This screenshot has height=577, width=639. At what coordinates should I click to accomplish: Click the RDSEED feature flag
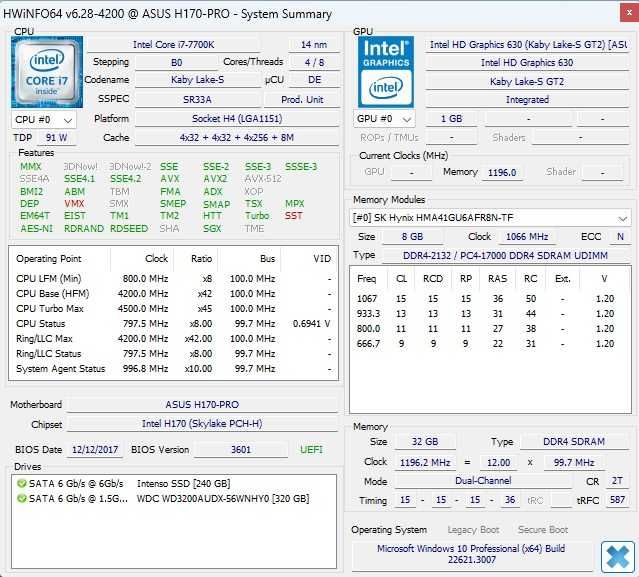pyautogui.click(x=129, y=229)
